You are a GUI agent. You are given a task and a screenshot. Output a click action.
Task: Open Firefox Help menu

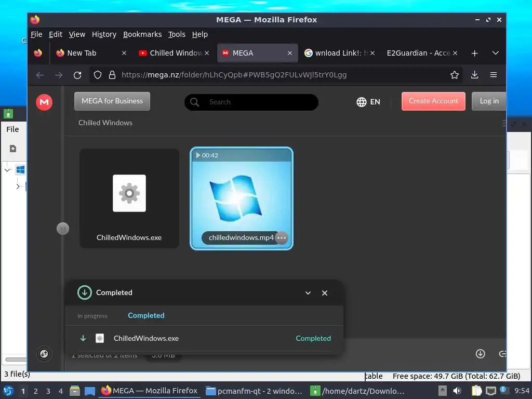[200, 34]
